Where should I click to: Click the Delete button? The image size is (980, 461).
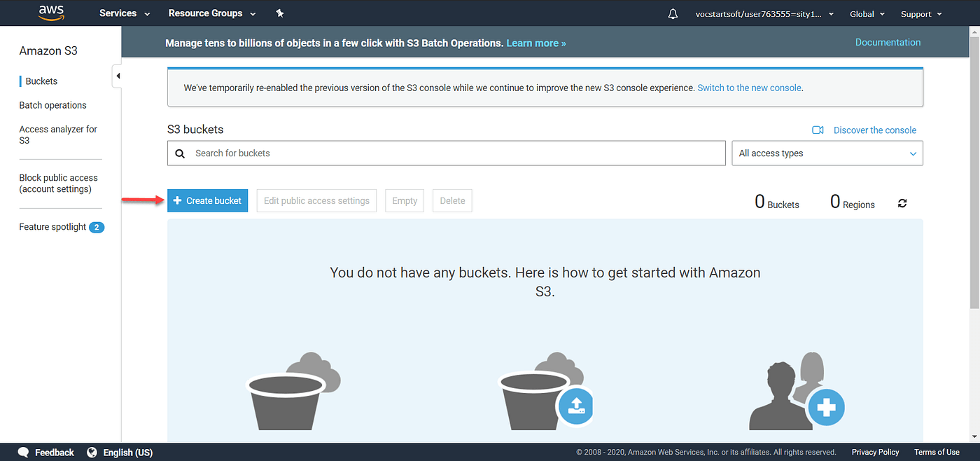click(452, 200)
